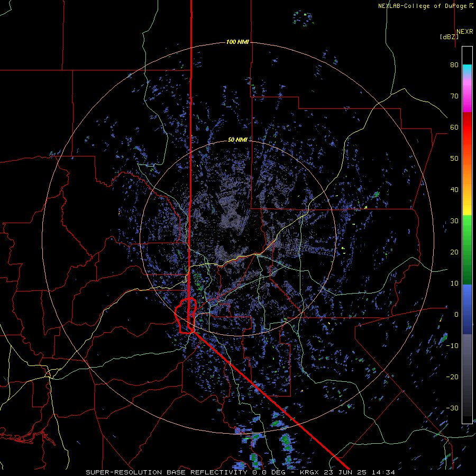The image size is (476, 476).
Task: Click the KRGX station ID in caption
Action: (309, 472)
